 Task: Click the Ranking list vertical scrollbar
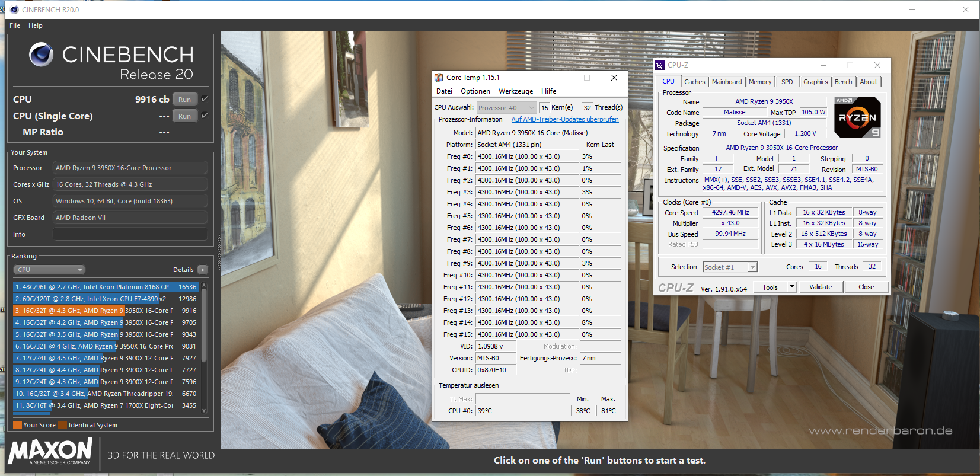(204, 347)
